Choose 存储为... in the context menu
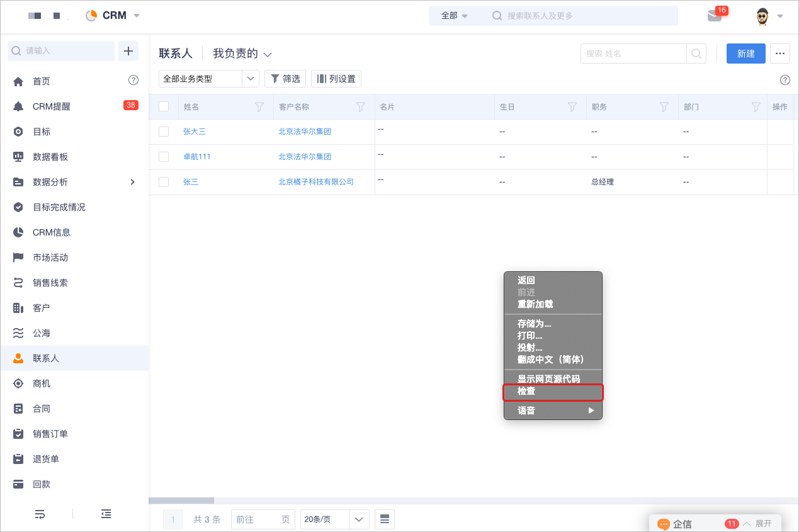Screen dimensions: 799x532 tap(553, 324)
